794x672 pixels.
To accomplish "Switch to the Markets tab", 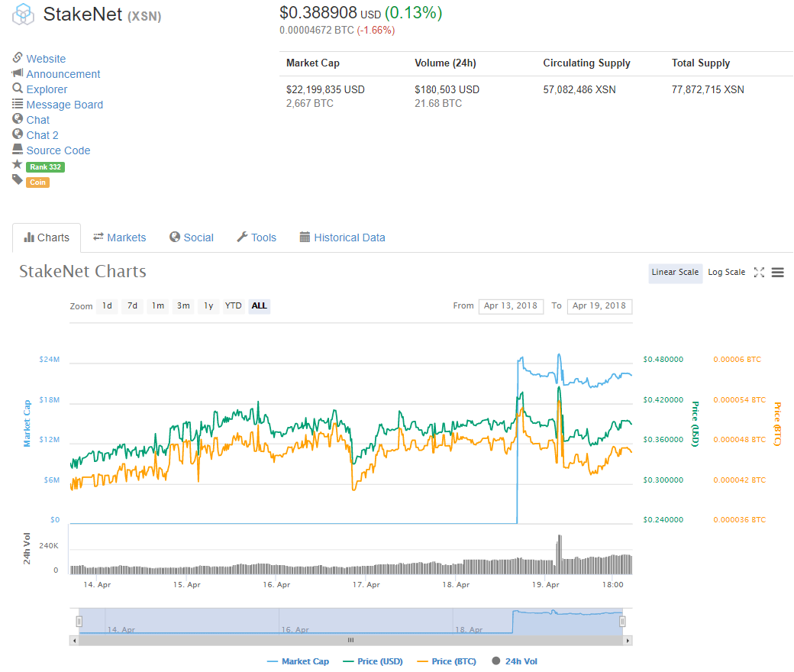I will [120, 237].
